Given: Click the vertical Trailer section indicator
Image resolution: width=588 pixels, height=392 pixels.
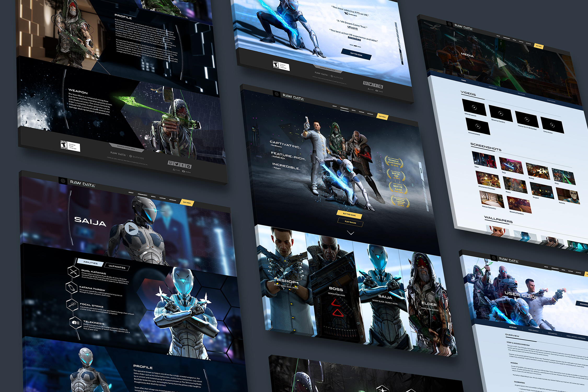Looking at the screenshot, I should (421, 171).
